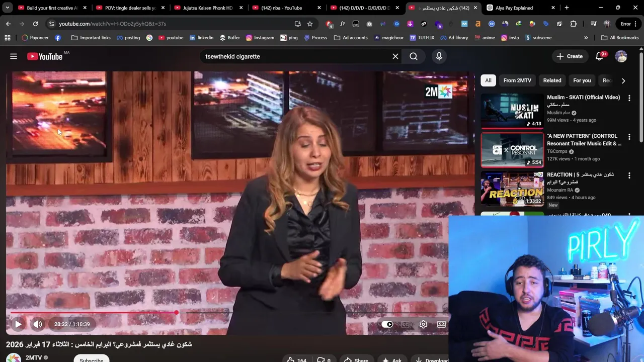
Task: Open the Chrome extensions puzzle icon
Action: click(x=574, y=24)
